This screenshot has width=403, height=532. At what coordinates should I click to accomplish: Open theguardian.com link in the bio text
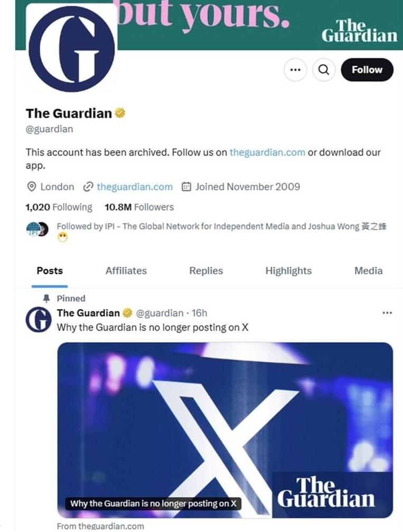267,152
